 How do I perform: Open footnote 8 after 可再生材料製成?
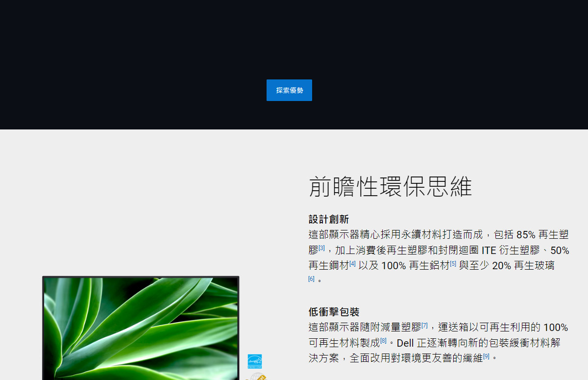click(x=383, y=341)
